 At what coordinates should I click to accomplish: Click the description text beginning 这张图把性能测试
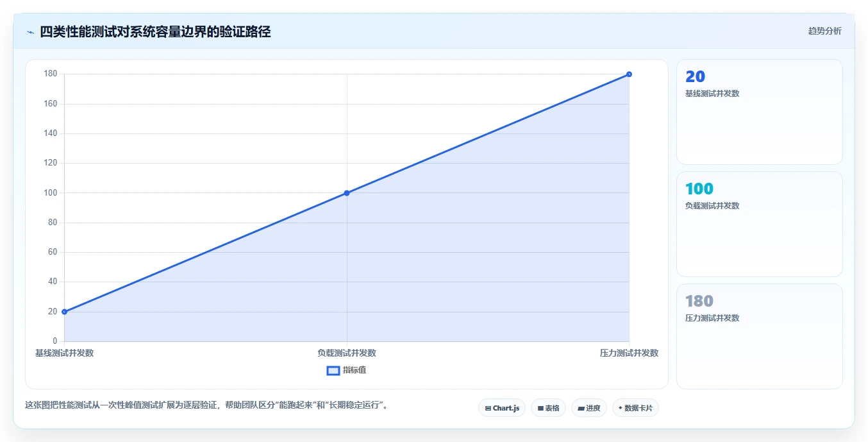pyautogui.click(x=206, y=405)
